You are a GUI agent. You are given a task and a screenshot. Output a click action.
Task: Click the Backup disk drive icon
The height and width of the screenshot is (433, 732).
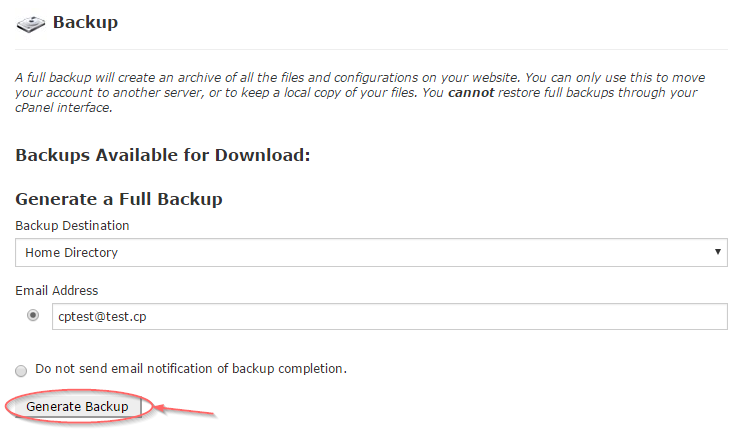[x=30, y=23]
